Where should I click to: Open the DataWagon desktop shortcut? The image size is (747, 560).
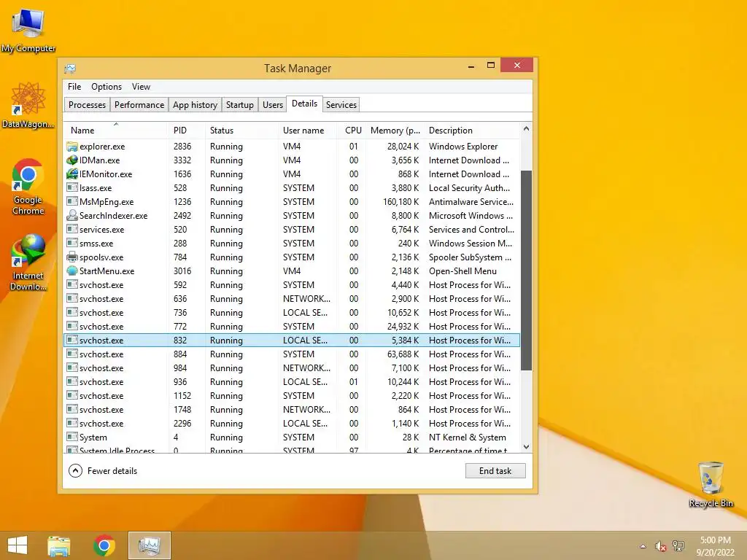pos(28,105)
